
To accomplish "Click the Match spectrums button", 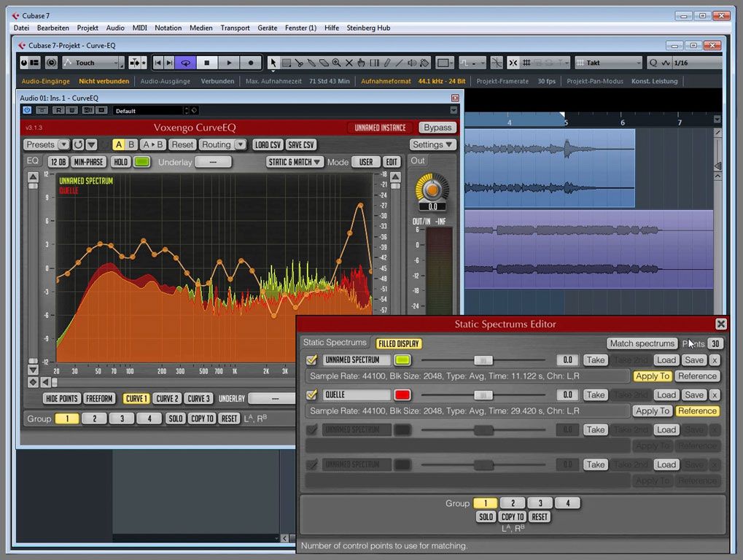I will pyautogui.click(x=642, y=343).
